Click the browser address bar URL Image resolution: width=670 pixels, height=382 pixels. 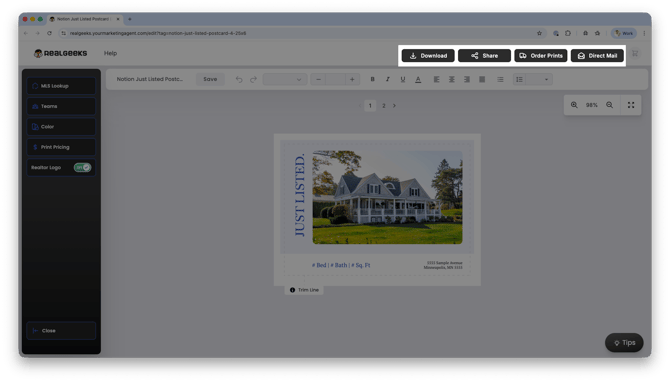(158, 33)
